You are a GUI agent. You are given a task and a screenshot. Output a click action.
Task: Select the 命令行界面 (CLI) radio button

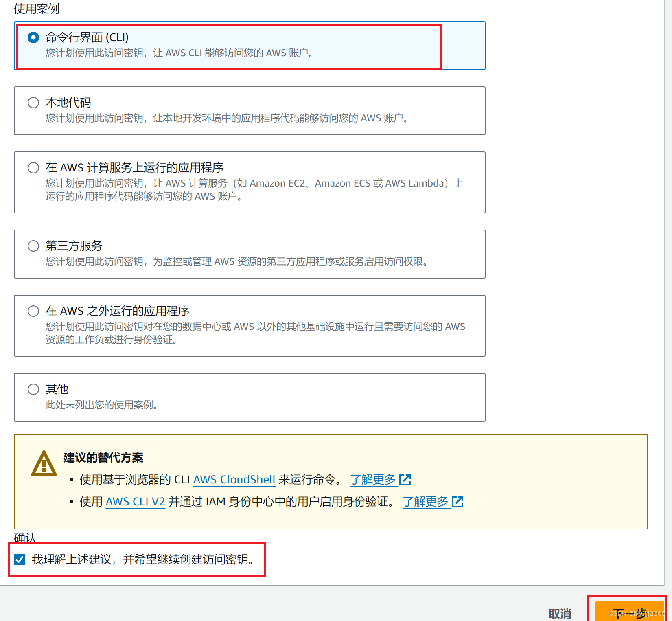pyautogui.click(x=33, y=37)
